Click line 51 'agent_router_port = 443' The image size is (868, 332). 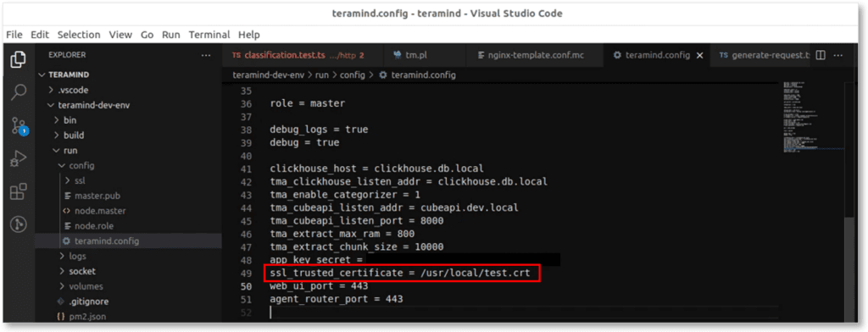337,299
